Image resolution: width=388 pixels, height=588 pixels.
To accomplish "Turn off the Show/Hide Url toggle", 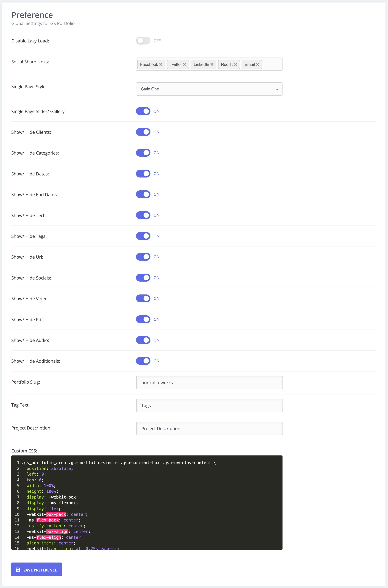I will (143, 257).
